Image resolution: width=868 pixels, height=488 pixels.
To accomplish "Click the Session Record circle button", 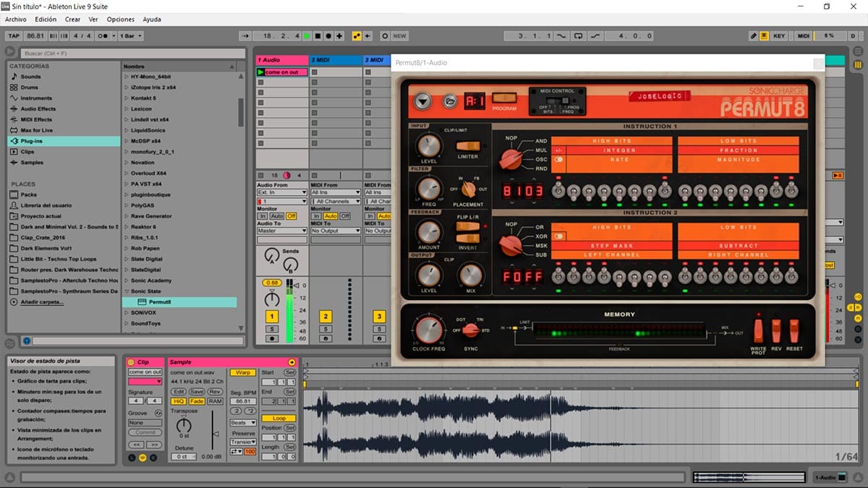I will pyautogui.click(x=385, y=35).
